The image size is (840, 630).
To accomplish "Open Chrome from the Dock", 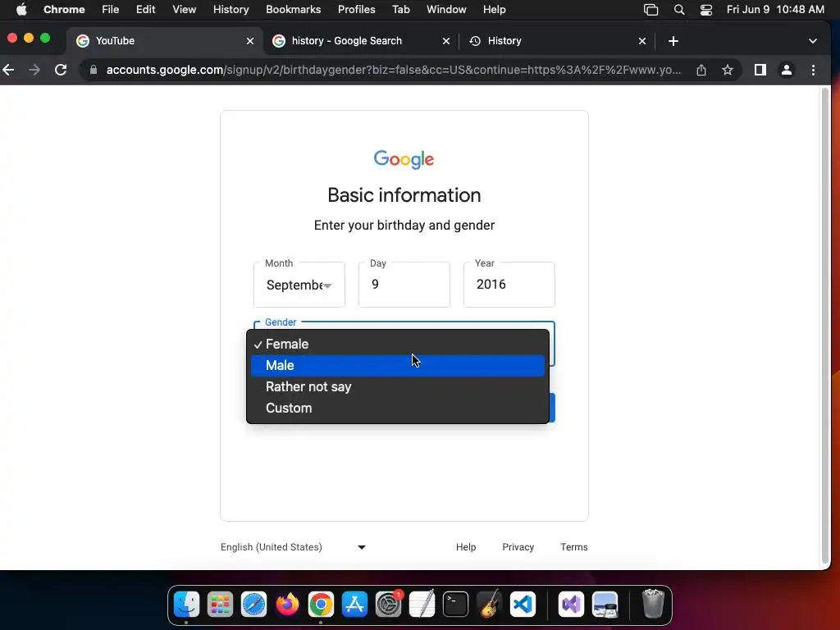I will [x=321, y=605].
